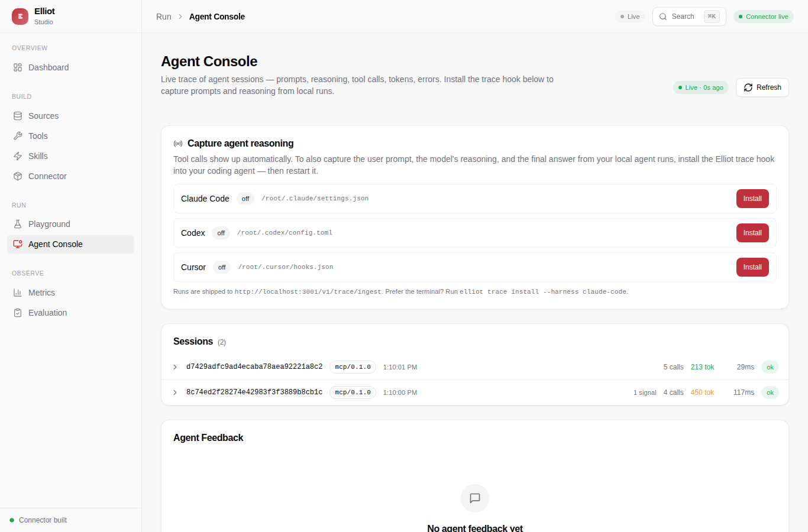Navigate to Metrics in Observe section
The image size is (808, 532).
point(70,293)
